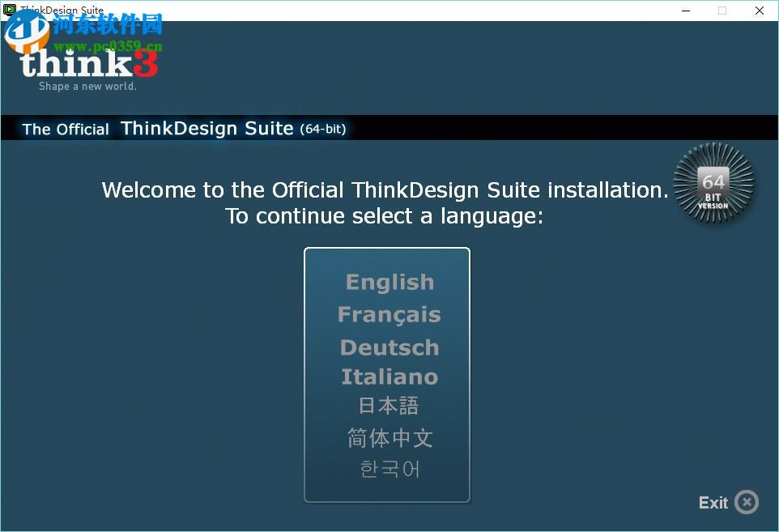This screenshot has width=779, height=532.
Task: Select Deutsch language option
Action: click(390, 347)
